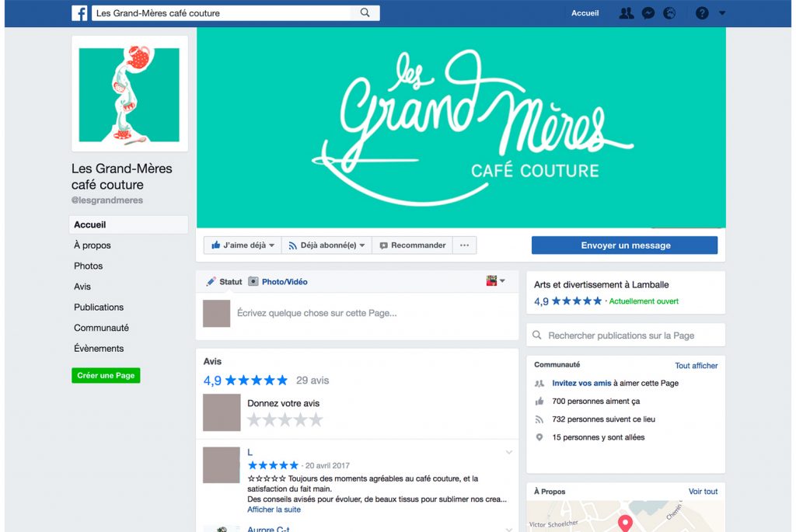The height and width of the screenshot is (532, 796).
Task: Open the friend requests icon
Action: [626, 13]
